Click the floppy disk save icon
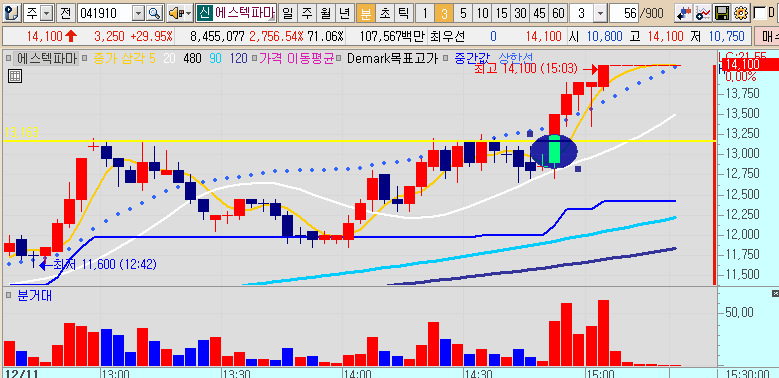Screen dimensions: 779x378 [x=721, y=13]
